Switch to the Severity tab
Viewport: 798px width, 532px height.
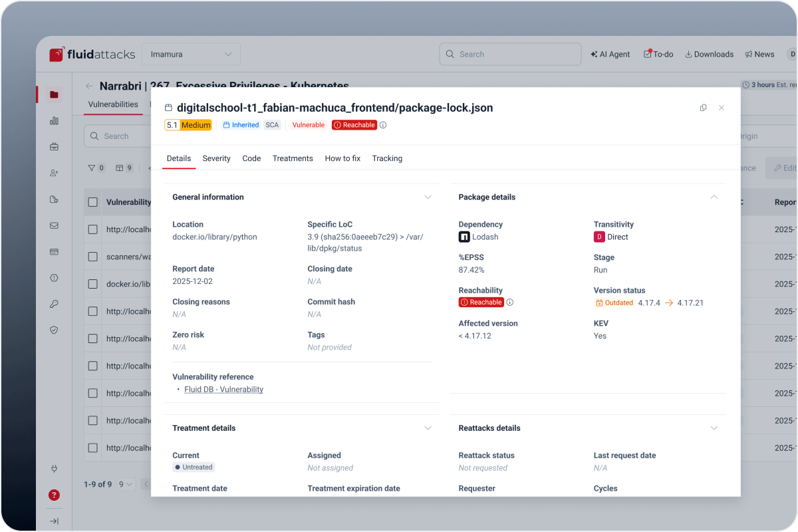[217, 158]
